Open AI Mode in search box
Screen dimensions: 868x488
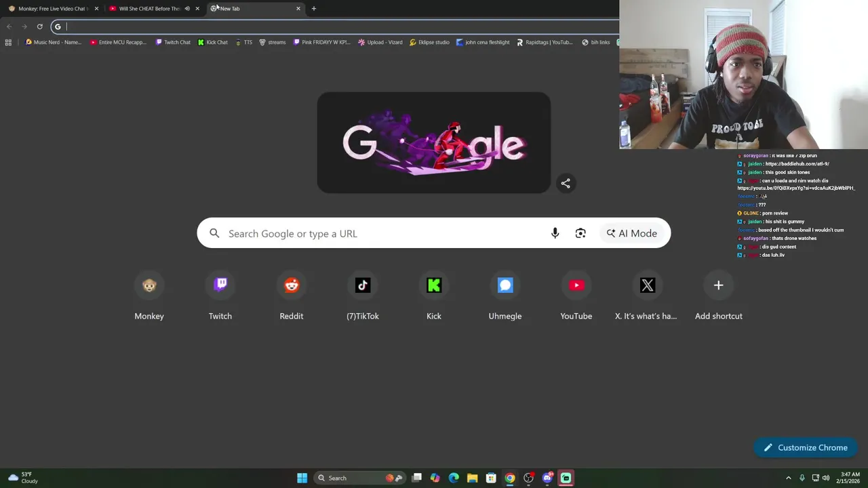point(631,233)
